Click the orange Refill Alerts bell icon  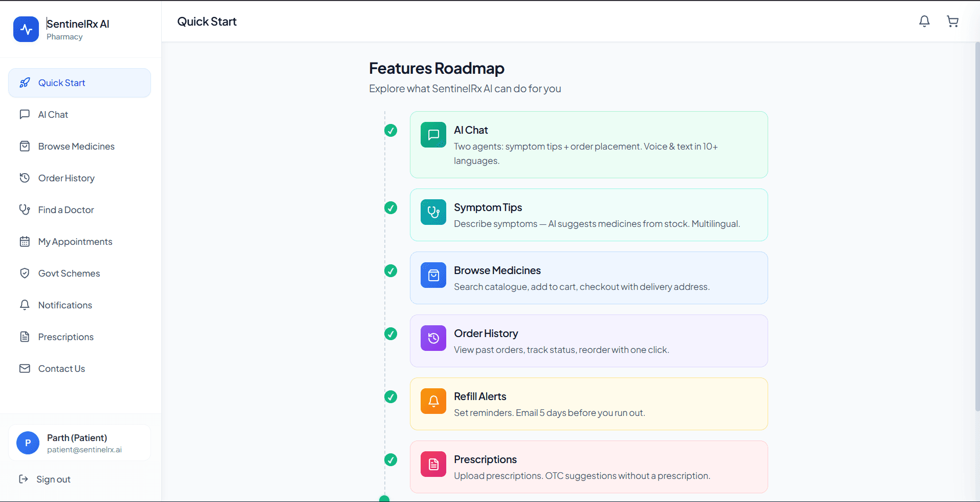coord(433,401)
